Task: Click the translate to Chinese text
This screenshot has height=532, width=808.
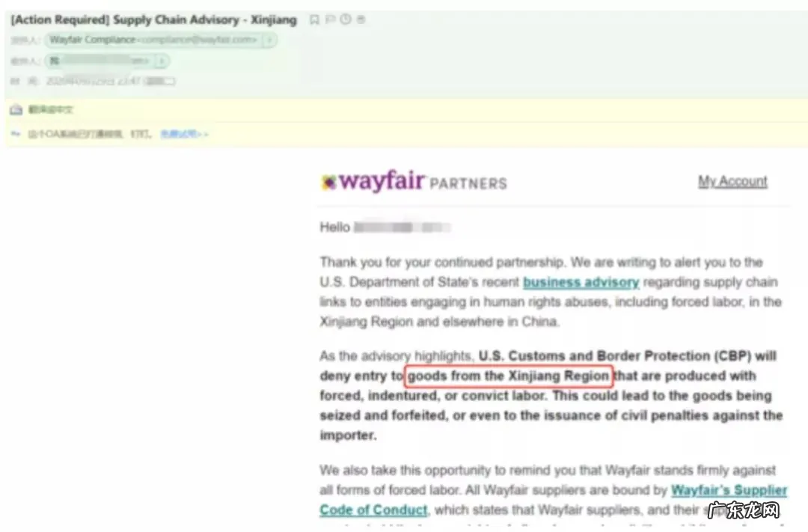Action: coord(51,109)
